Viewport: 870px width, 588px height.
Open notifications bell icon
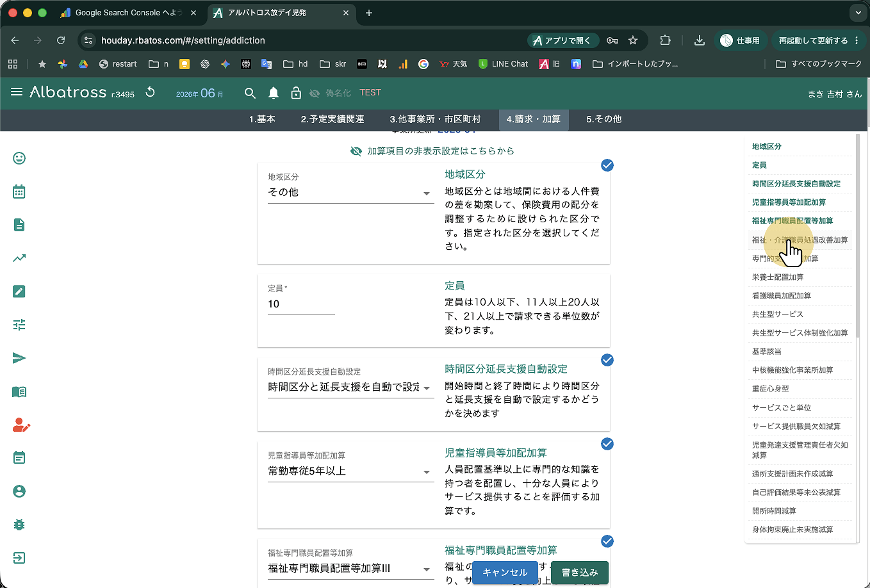274,93
